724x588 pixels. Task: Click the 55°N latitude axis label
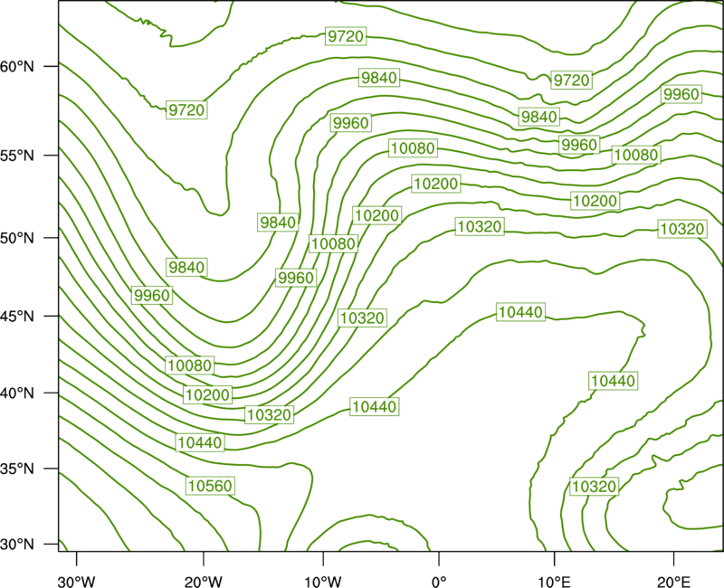pos(17,156)
